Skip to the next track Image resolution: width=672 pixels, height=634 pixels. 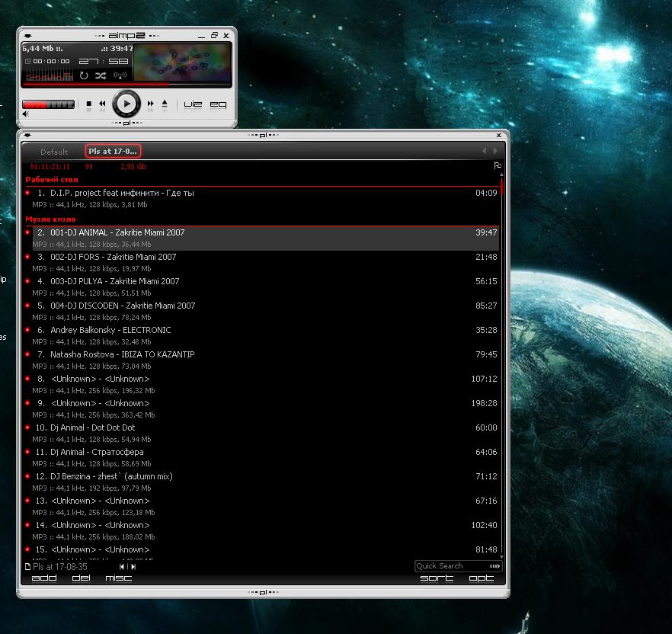coord(150,104)
